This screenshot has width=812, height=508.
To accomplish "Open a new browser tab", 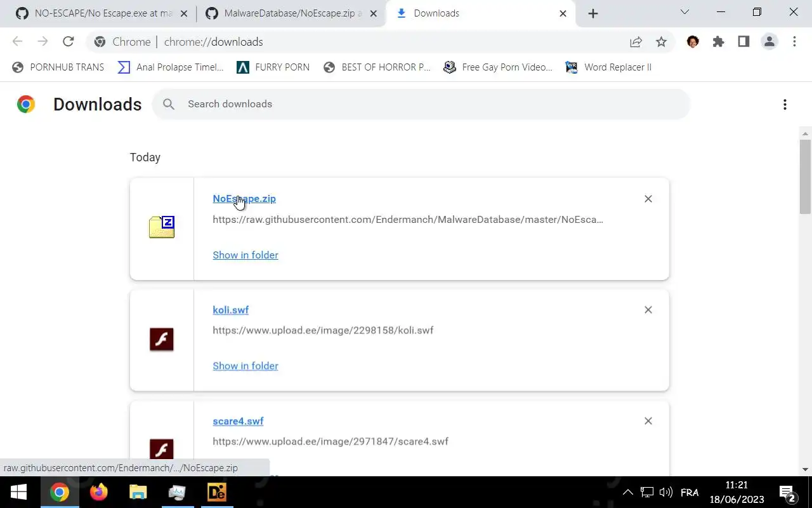I will tap(593, 13).
